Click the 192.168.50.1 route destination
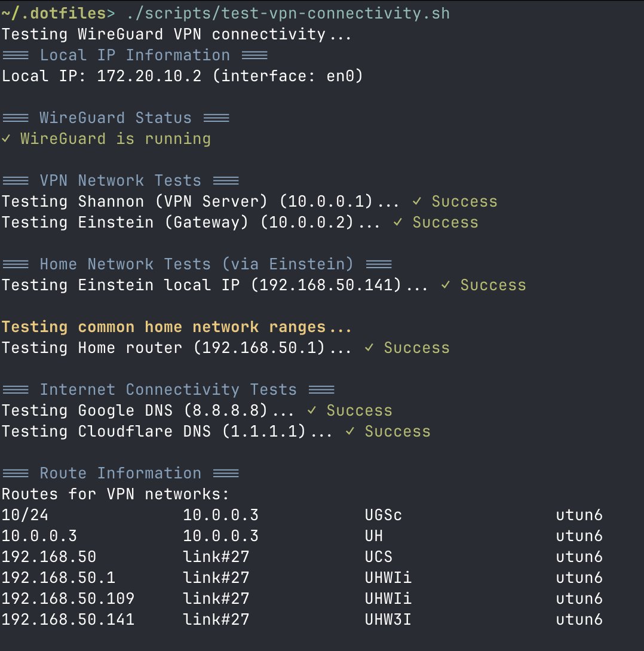644x651 pixels. [59, 578]
